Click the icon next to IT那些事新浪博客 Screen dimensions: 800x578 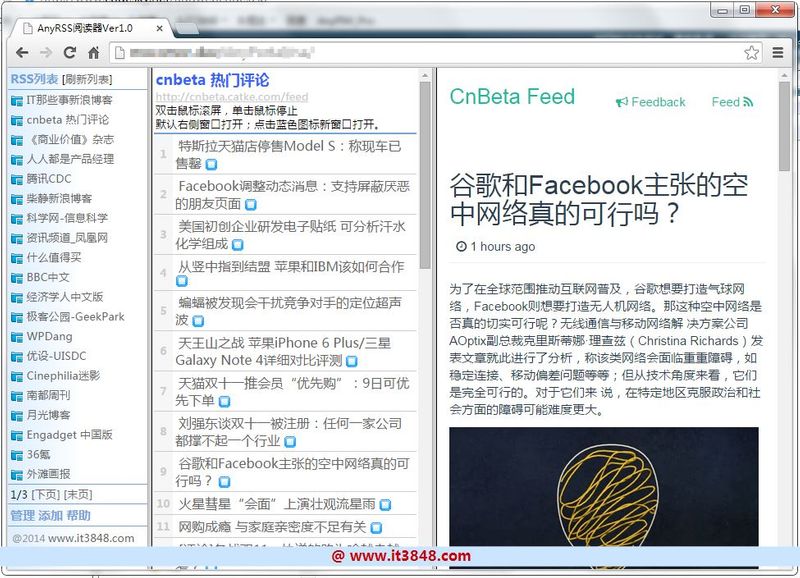[x=17, y=101]
